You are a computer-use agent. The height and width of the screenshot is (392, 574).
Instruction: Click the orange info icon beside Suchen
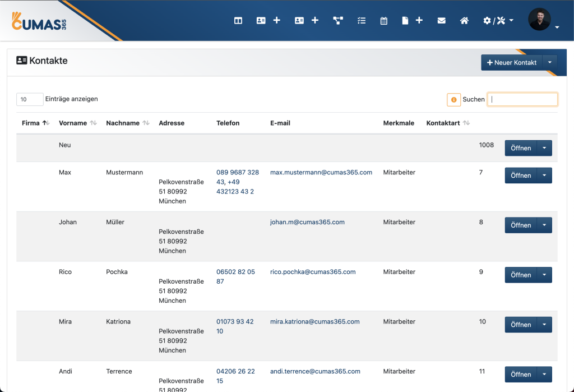click(453, 99)
